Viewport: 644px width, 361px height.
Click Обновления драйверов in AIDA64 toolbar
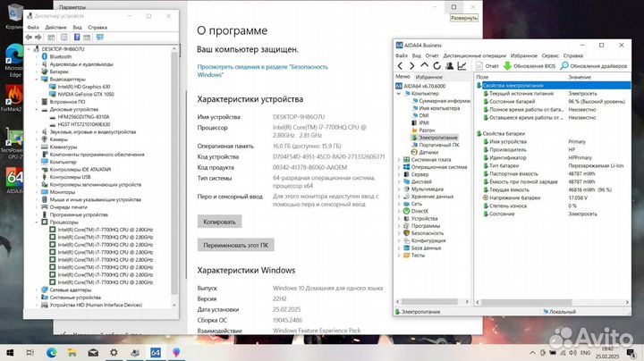(594, 65)
